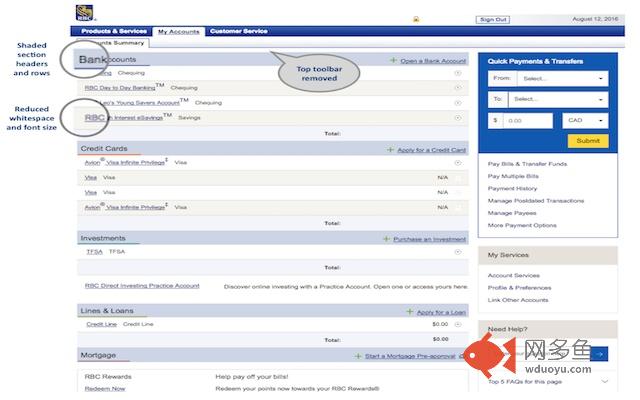Open the More Payment Options link
The height and width of the screenshot is (400, 640).
(522, 225)
